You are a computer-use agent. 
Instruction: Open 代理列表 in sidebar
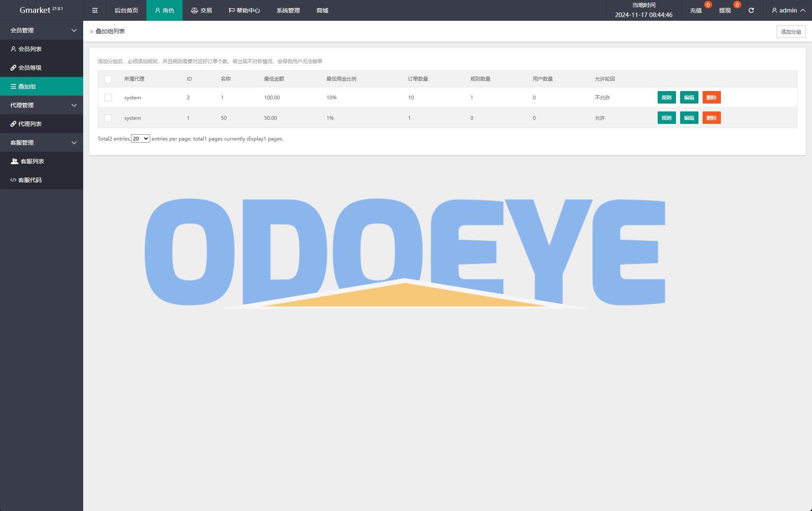click(x=42, y=124)
